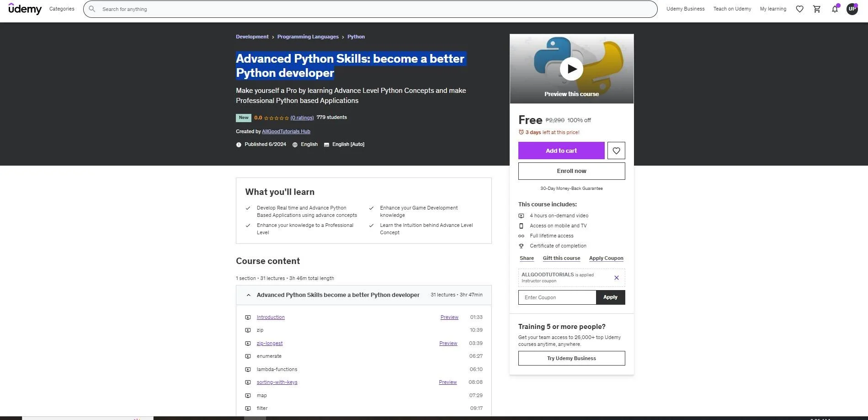Screen dimensions: 868x420
Task: Click the alarm clock icon near 3 days
Action: coord(521,132)
